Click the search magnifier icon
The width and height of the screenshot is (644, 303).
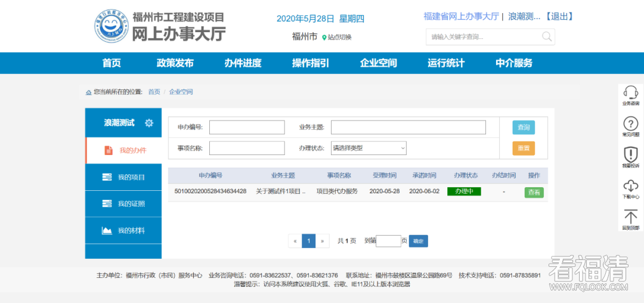point(547,37)
